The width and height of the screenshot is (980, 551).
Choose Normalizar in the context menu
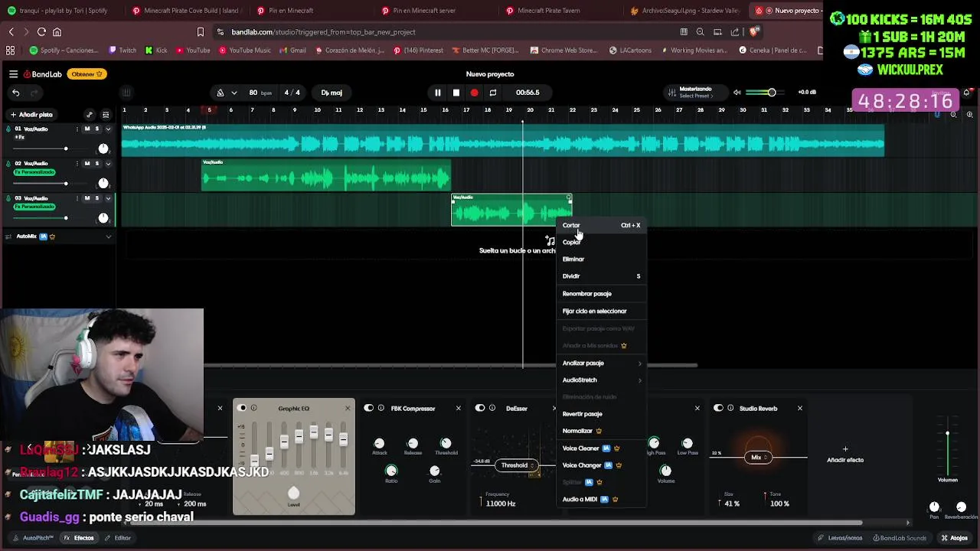point(601,430)
